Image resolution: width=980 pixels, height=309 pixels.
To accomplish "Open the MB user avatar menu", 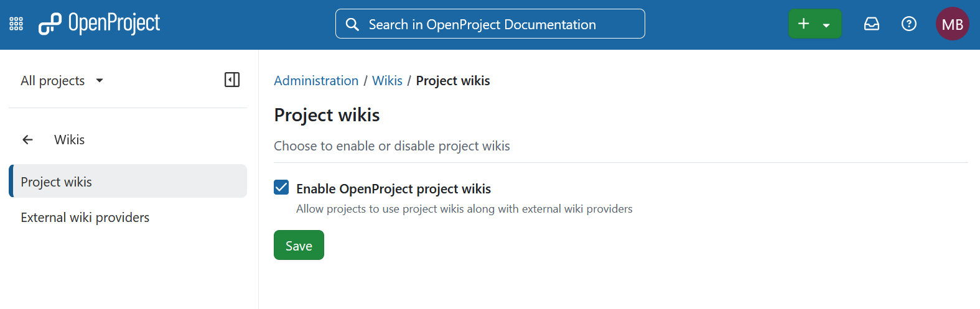I will [953, 24].
